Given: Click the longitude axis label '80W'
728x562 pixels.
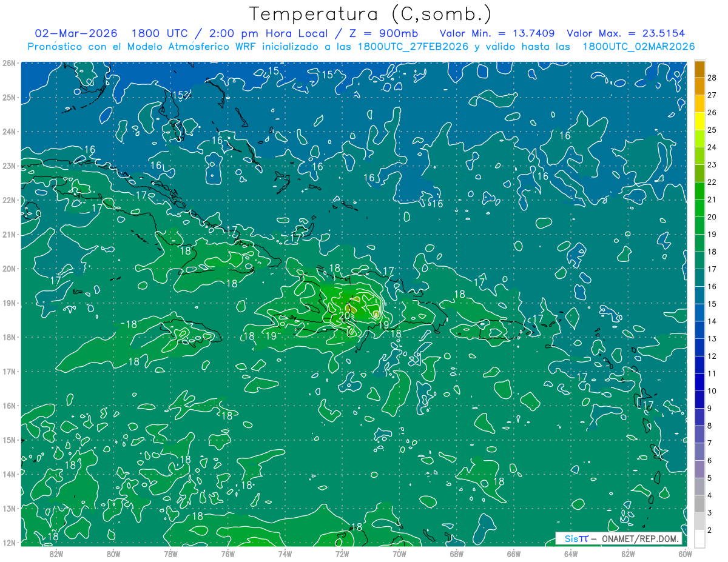Looking at the screenshot, I should pyautogui.click(x=113, y=554).
